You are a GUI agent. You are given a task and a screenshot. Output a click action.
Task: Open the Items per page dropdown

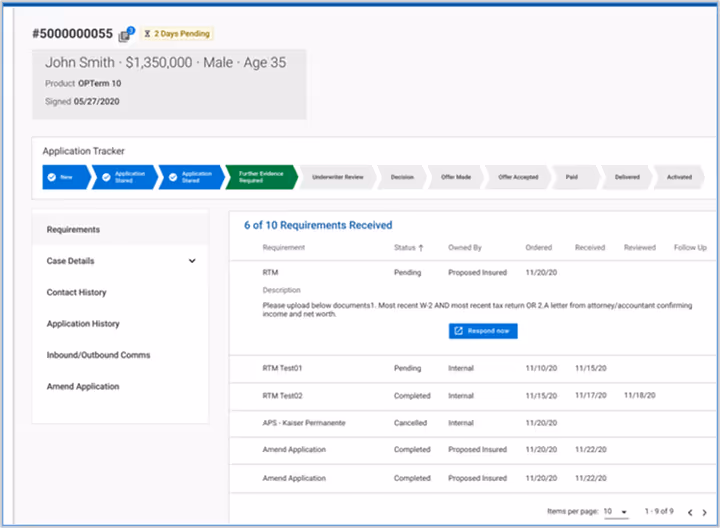[615, 511]
